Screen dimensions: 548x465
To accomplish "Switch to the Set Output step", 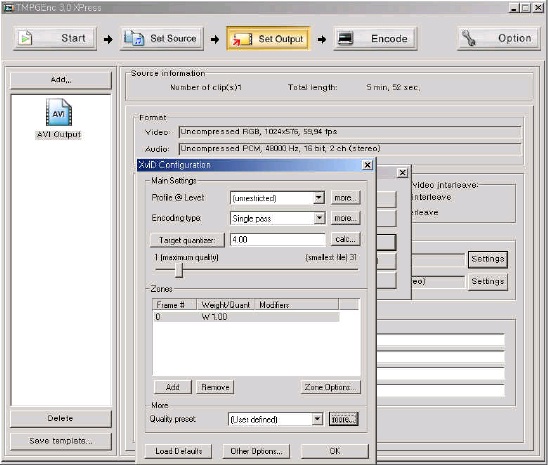I will 268,38.
